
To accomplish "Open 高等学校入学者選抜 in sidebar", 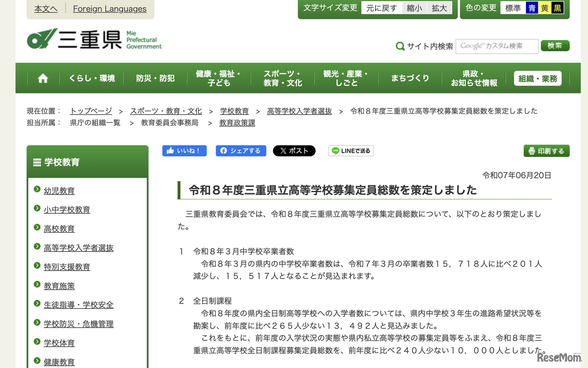I will tap(79, 248).
